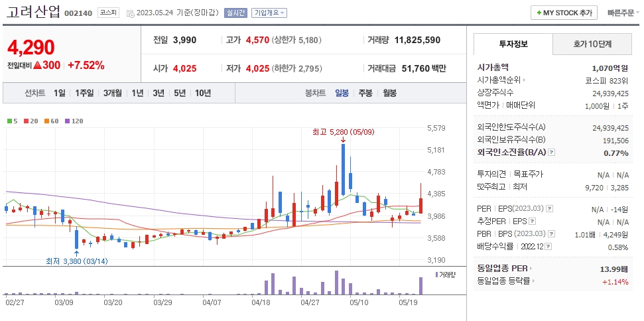Open help icon next to 외국인소진율(B/A)

coord(552,153)
